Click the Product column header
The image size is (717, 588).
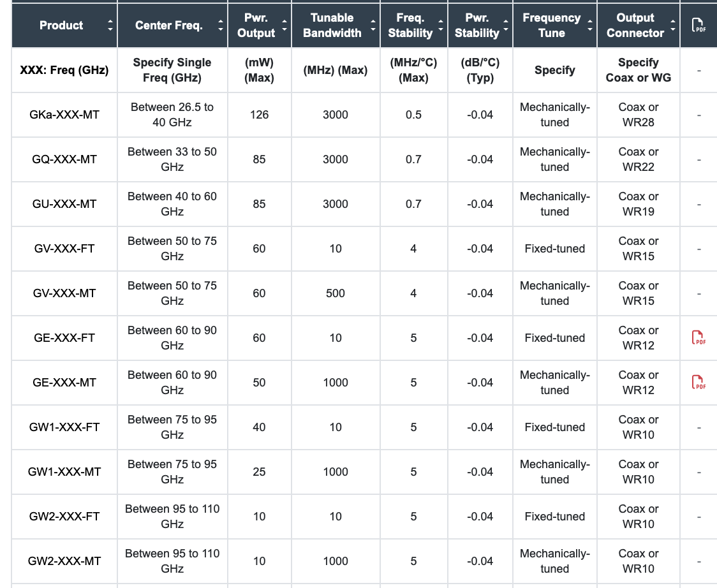click(61, 26)
